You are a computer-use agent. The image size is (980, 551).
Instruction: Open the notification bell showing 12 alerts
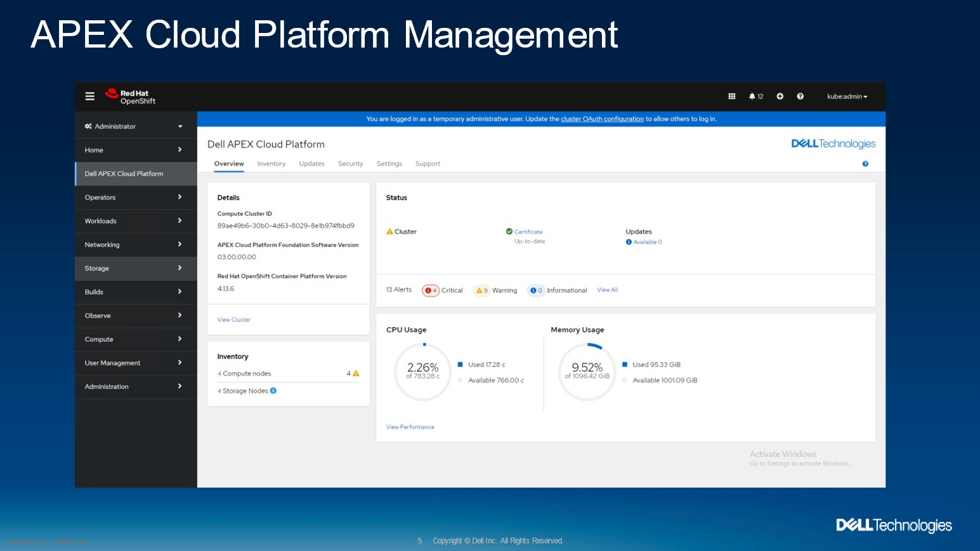(x=755, y=96)
